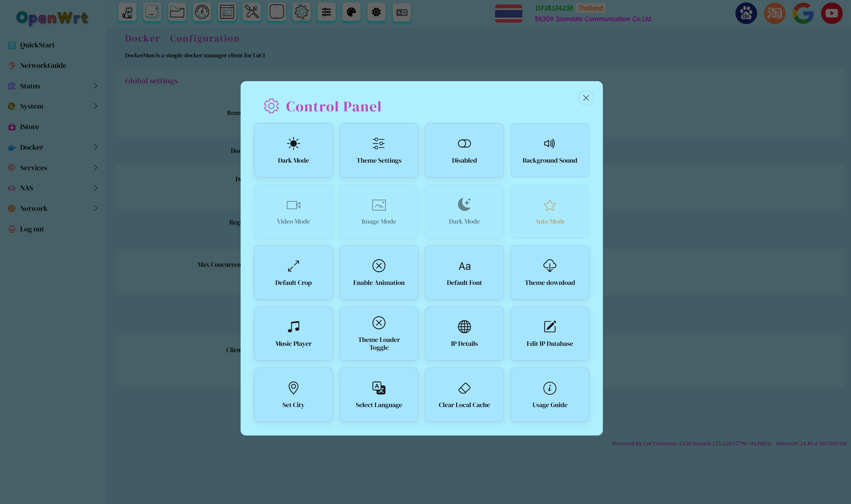
Task: Click the Docker - Configuration page heading
Action: pos(182,38)
